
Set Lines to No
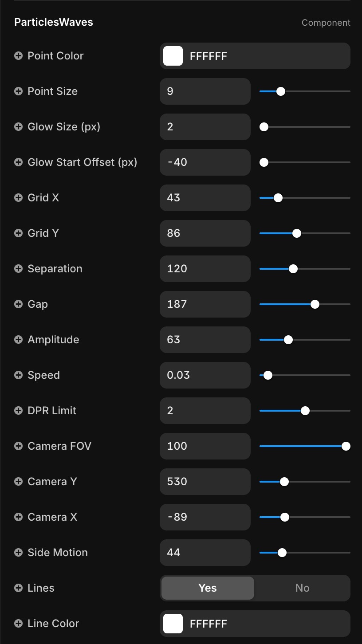[302, 588]
